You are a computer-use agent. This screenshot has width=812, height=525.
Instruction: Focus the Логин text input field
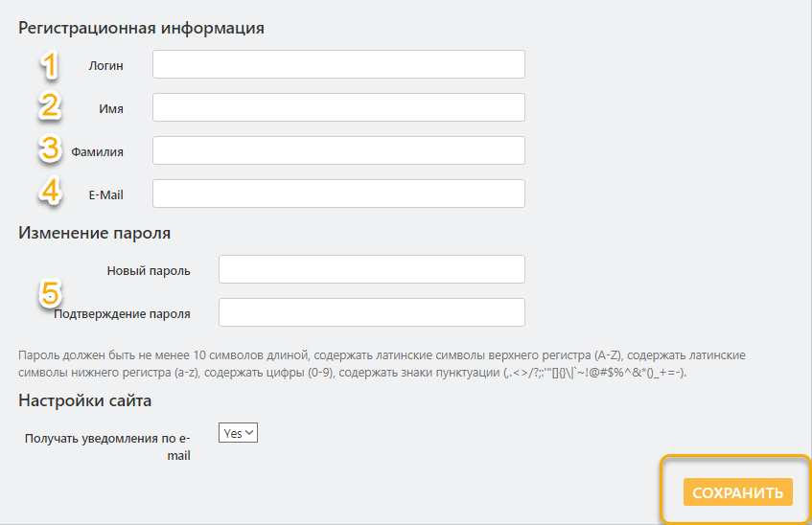338,64
